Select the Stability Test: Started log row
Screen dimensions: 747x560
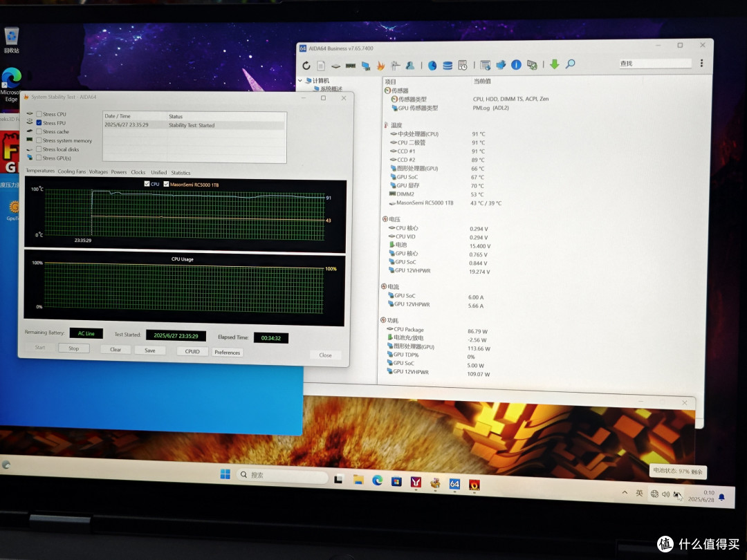(194, 124)
